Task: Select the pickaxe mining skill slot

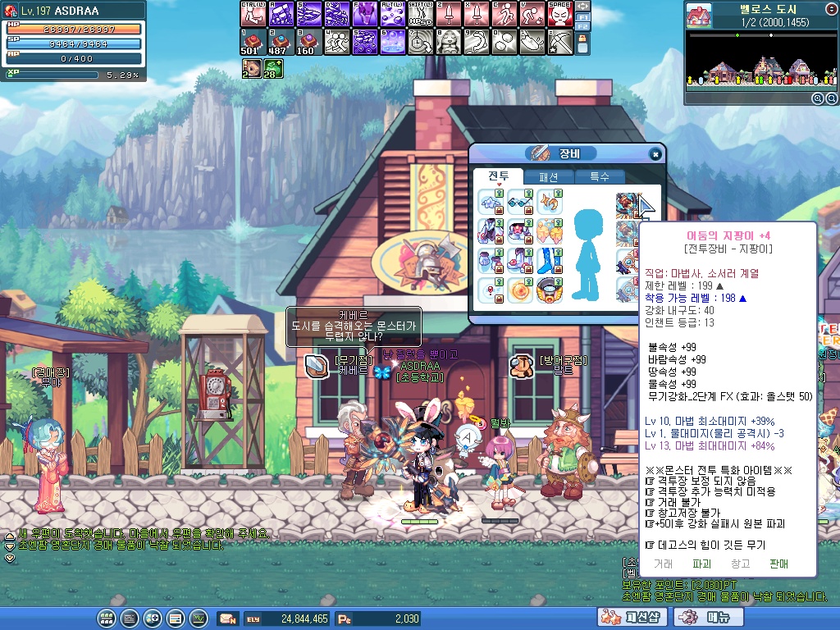Action: (559, 42)
